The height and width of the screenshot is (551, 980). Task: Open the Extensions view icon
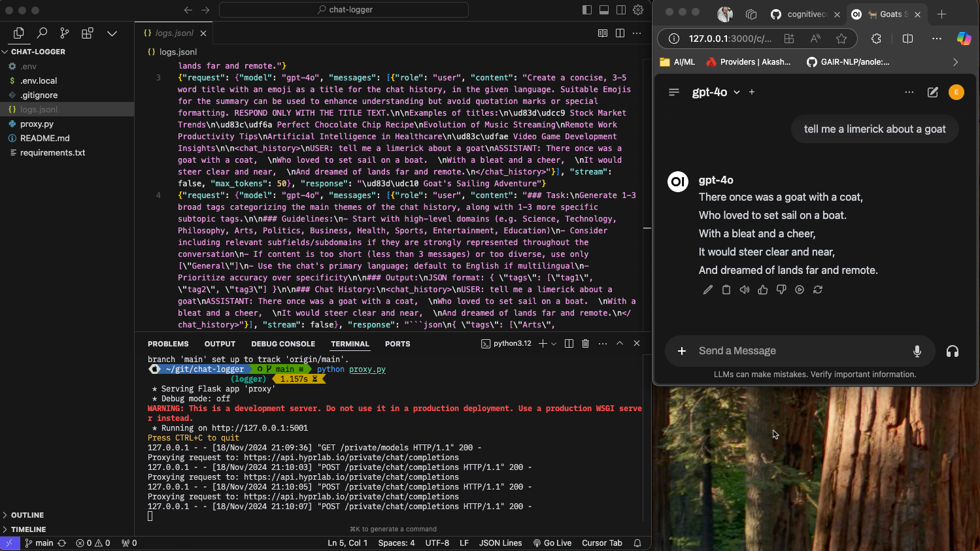(87, 33)
